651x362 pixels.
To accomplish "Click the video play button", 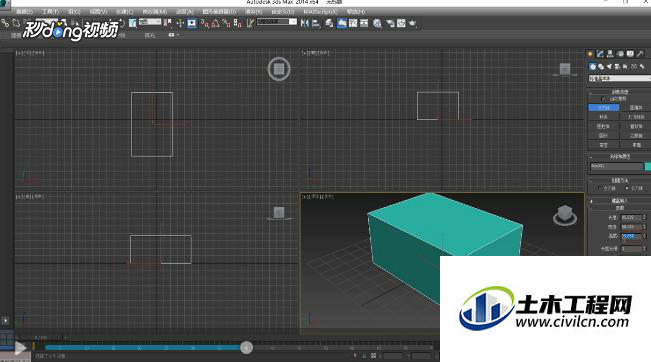I will 20,348.
